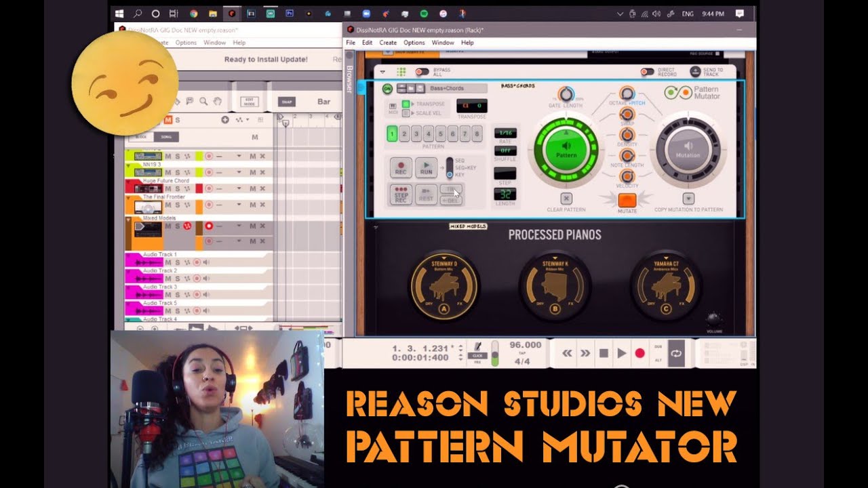Click the transport play button

[621, 353]
